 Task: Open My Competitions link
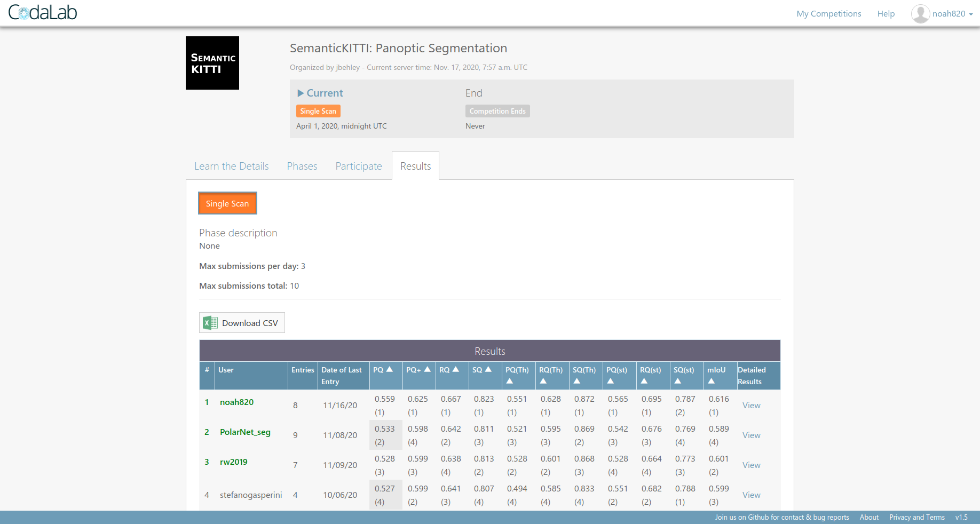[829, 14]
